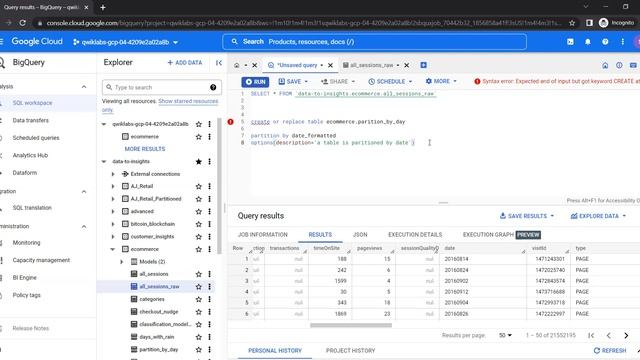This screenshot has width=640, height=360.
Task: Click the syntax error marker on line 5
Action: [231, 122]
